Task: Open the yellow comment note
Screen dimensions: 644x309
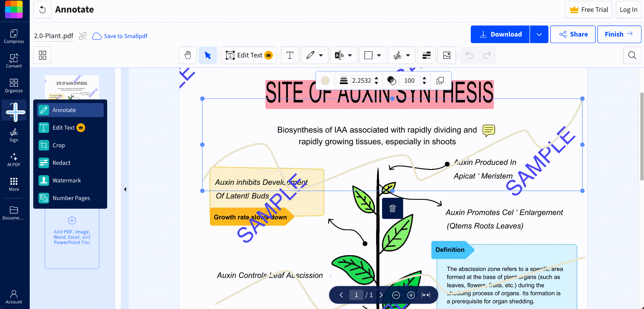Action: (489, 130)
